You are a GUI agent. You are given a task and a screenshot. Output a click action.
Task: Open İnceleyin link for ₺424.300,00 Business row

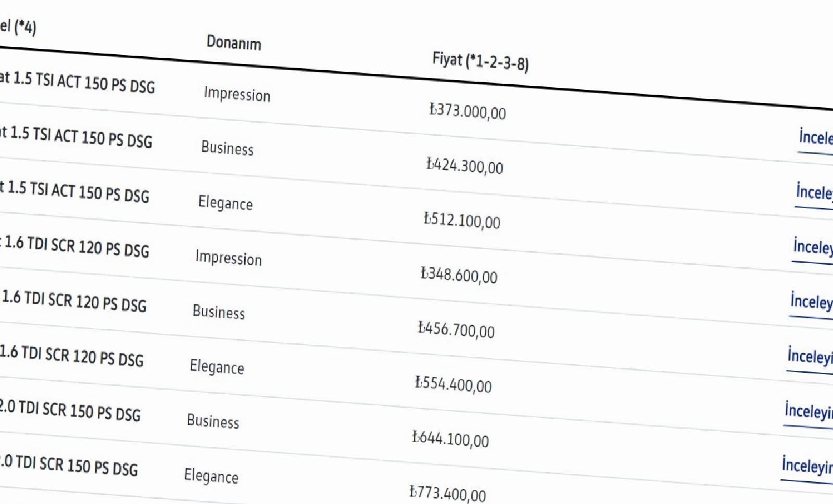tap(815, 192)
